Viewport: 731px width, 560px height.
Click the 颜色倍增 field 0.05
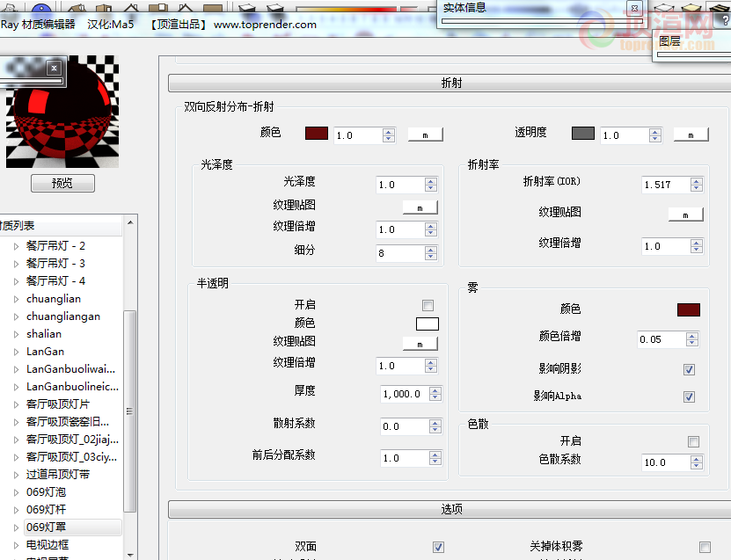point(661,339)
